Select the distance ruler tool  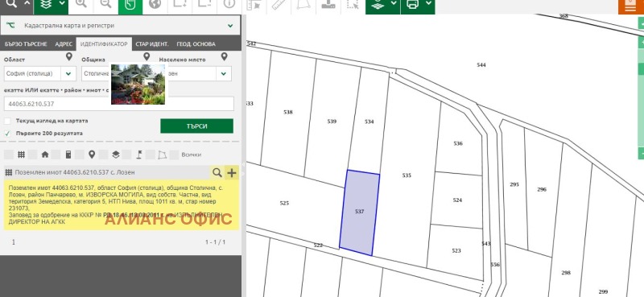279,4
